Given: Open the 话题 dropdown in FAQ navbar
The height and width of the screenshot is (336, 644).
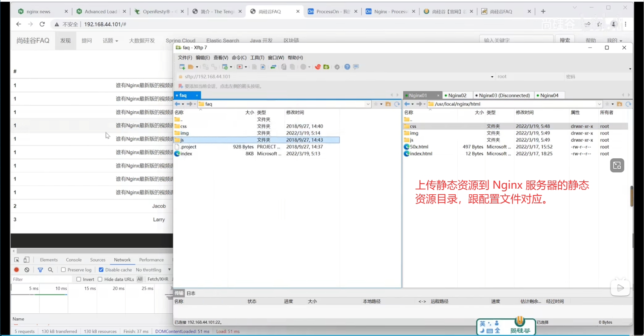Looking at the screenshot, I should (110, 41).
